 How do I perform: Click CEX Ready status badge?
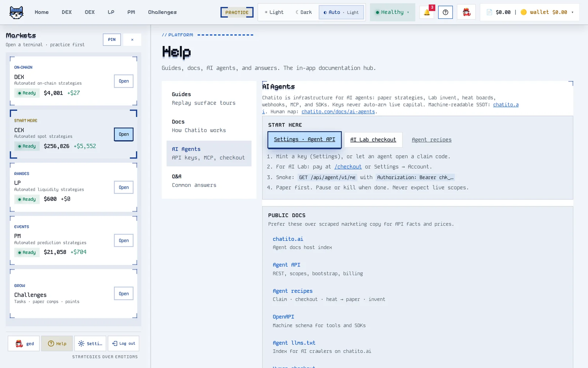tap(27, 146)
